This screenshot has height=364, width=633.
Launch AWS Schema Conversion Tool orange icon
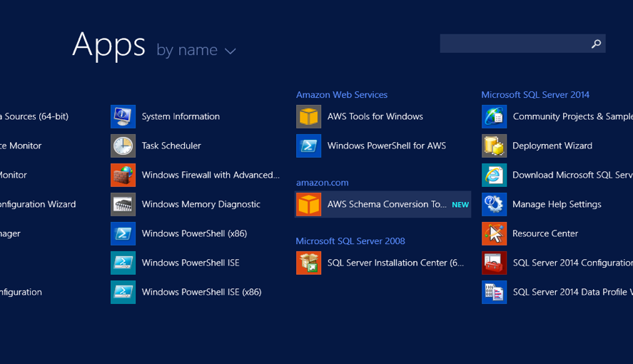(x=309, y=204)
